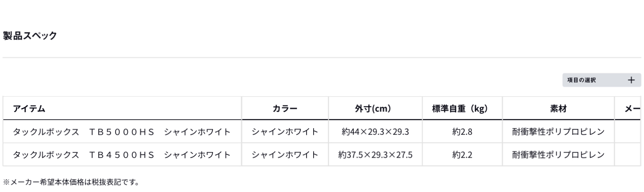
Task: Click the メーカー希望本体価格 footnote text
Action: click(x=70, y=182)
